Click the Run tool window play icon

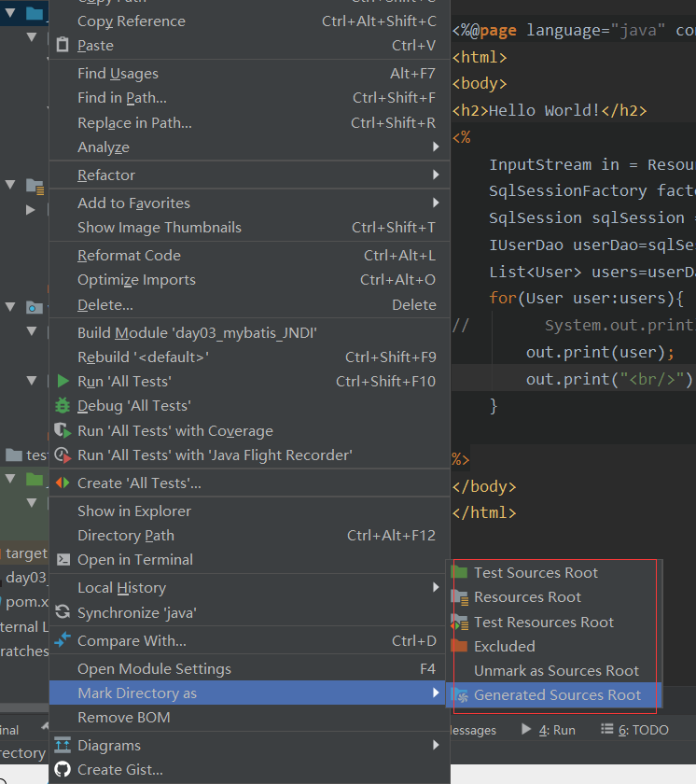click(x=526, y=729)
